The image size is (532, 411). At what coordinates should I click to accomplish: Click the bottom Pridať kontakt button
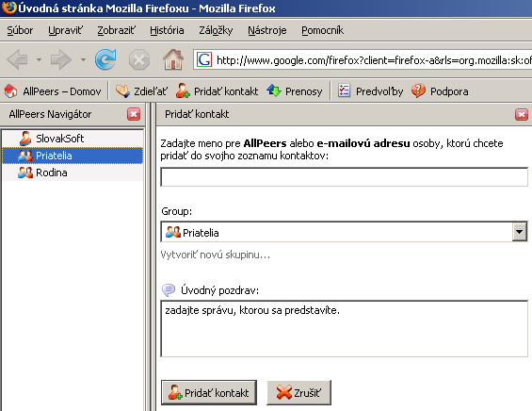(209, 393)
